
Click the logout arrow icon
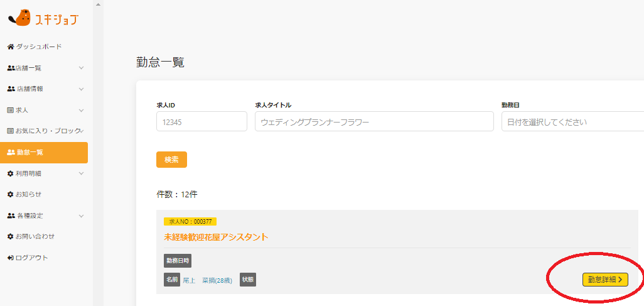tap(11, 258)
